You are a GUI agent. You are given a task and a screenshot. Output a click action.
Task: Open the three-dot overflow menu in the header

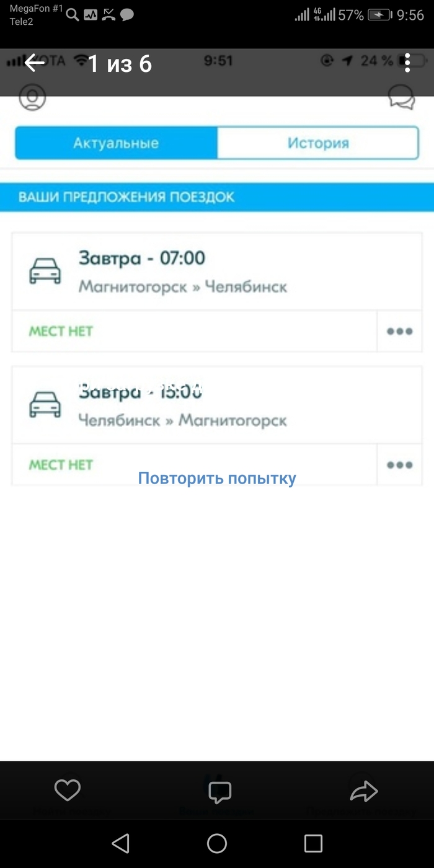[407, 63]
